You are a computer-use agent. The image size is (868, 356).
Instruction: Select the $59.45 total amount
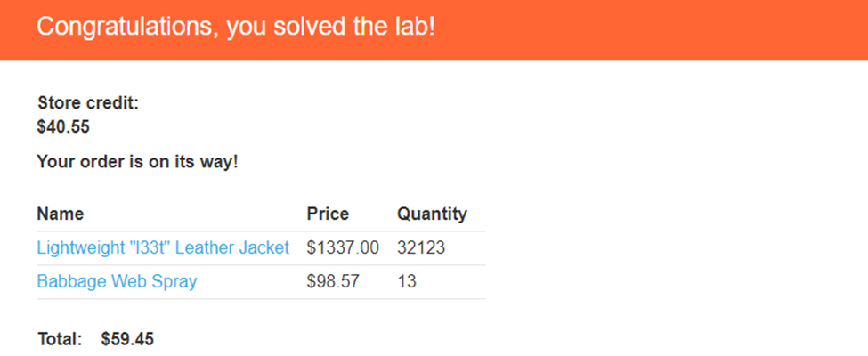[x=128, y=339]
